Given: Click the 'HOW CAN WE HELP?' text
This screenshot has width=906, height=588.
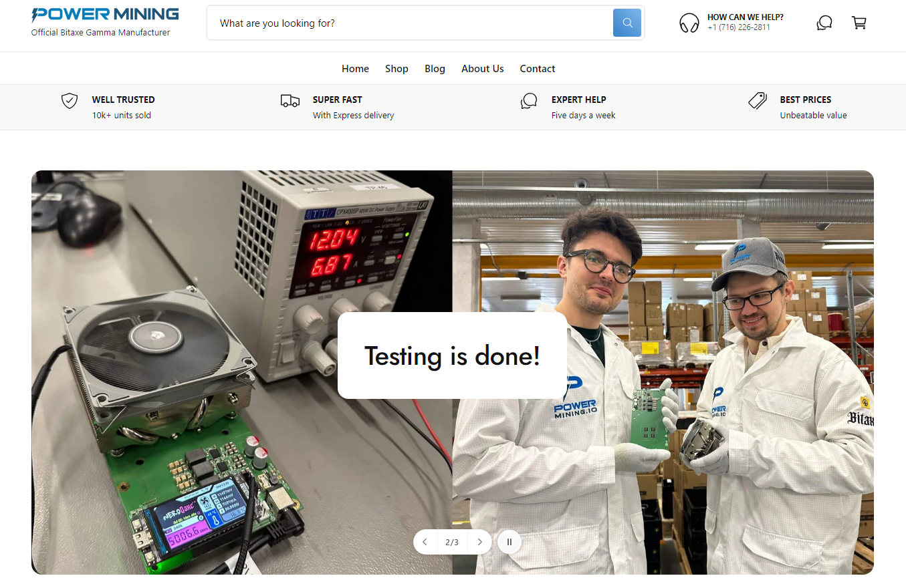Looking at the screenshot, I should 746,17.
